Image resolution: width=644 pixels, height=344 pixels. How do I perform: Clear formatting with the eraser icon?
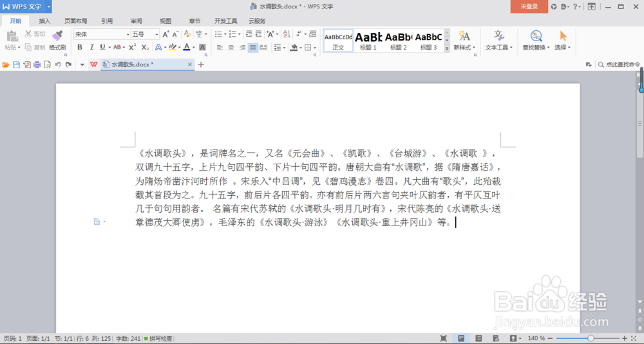[x=187, y=34]
